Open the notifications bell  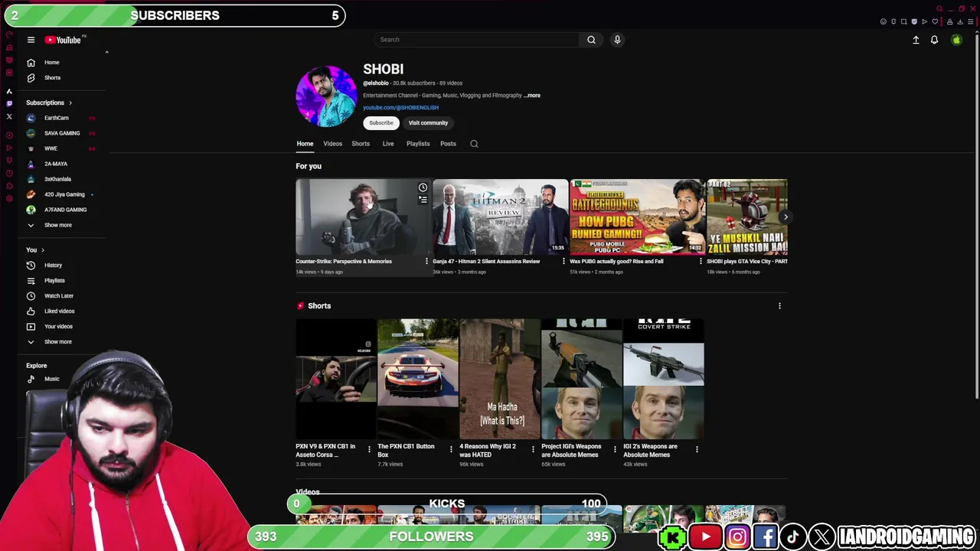(934, 40)
